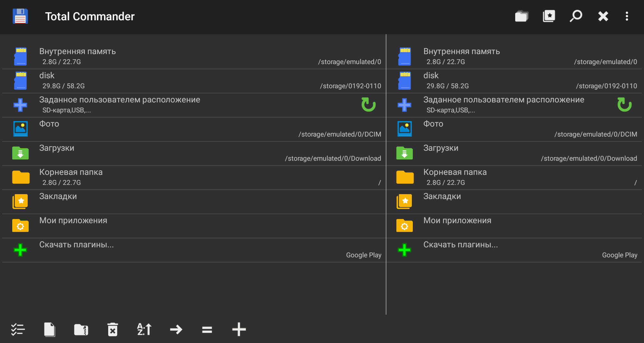The image size is (644, 343).
Task: Open disk label in right panel
Action: point(431,75)
